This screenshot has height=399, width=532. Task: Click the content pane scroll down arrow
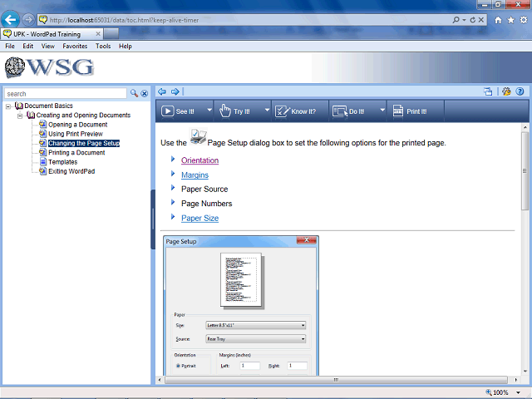525,372
